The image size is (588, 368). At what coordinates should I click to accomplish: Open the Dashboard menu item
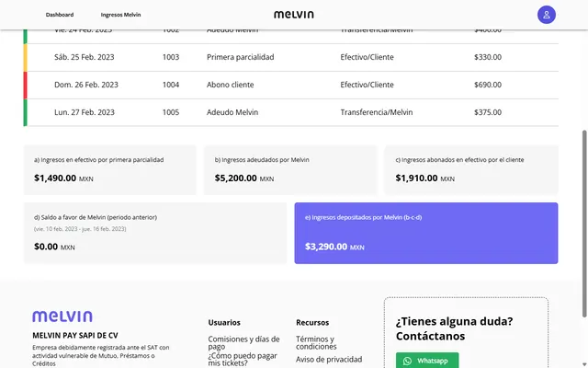coord(60,15)
